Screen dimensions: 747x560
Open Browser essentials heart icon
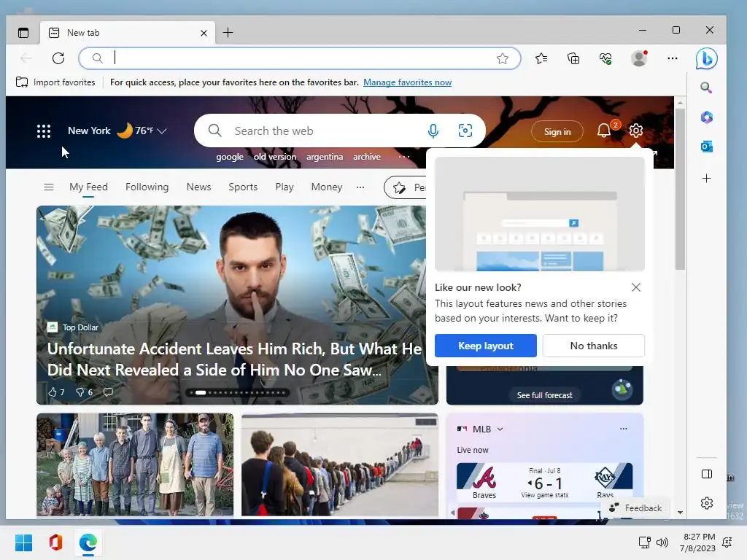(605, 58)
